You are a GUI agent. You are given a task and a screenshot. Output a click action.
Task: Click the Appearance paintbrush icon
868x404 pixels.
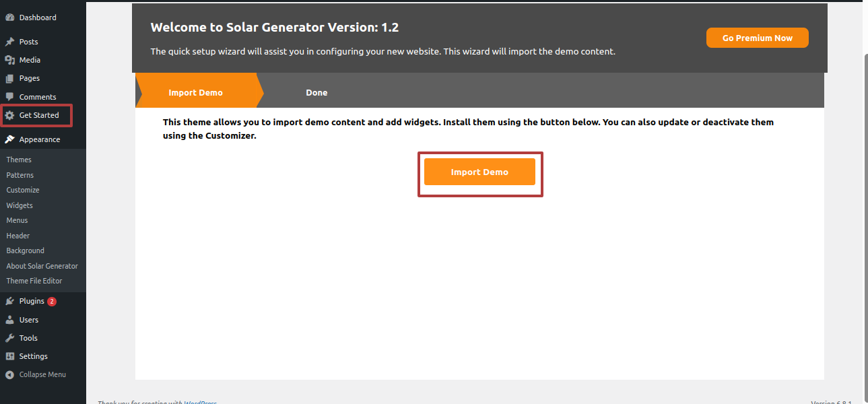pos(9,139)
